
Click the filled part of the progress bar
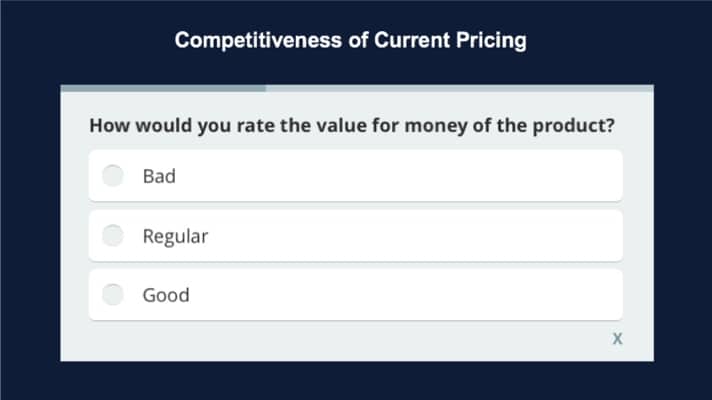pyautogui.click(x=163, y=88)
